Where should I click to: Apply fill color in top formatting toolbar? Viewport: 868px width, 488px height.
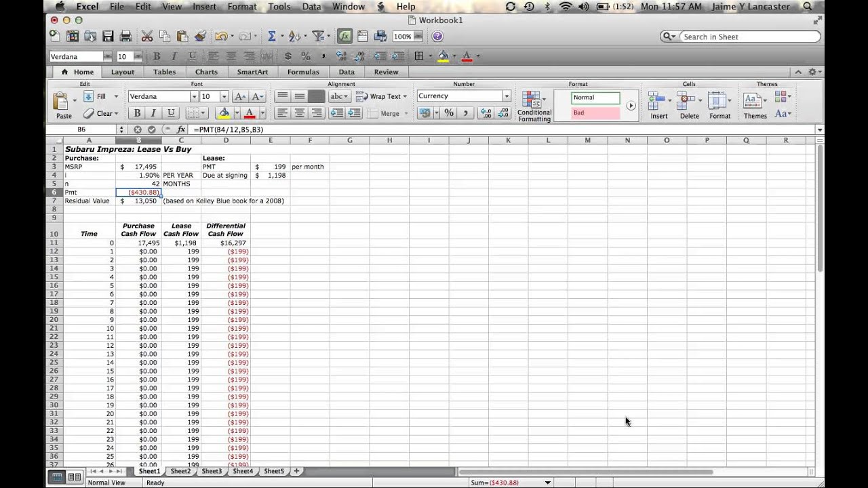[x=443, y=57]
